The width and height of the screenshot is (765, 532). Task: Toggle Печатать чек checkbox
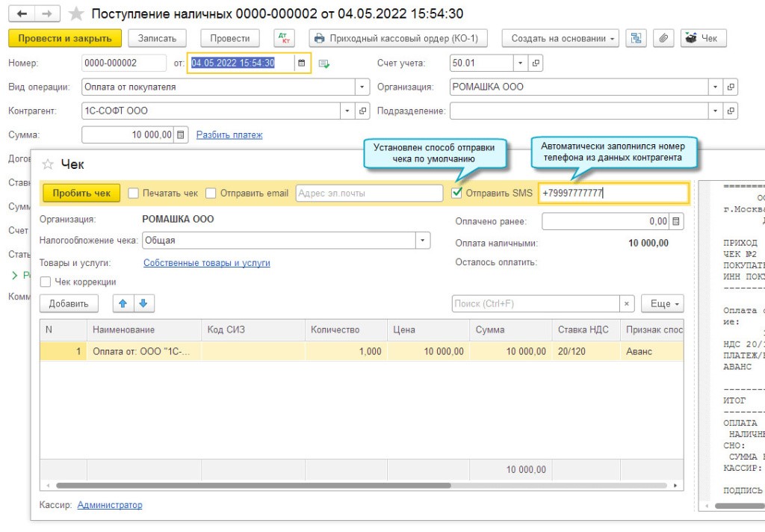coord(134,194)
